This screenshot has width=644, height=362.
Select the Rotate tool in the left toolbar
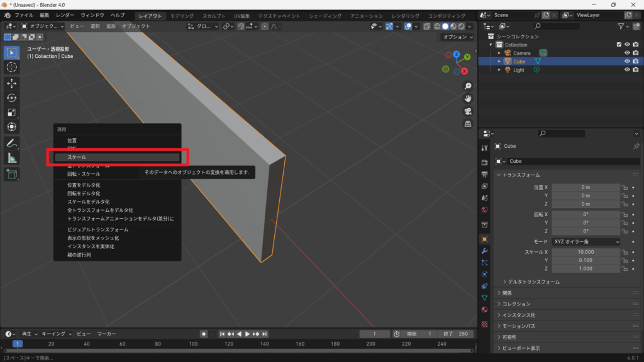(x=12, y=97)
